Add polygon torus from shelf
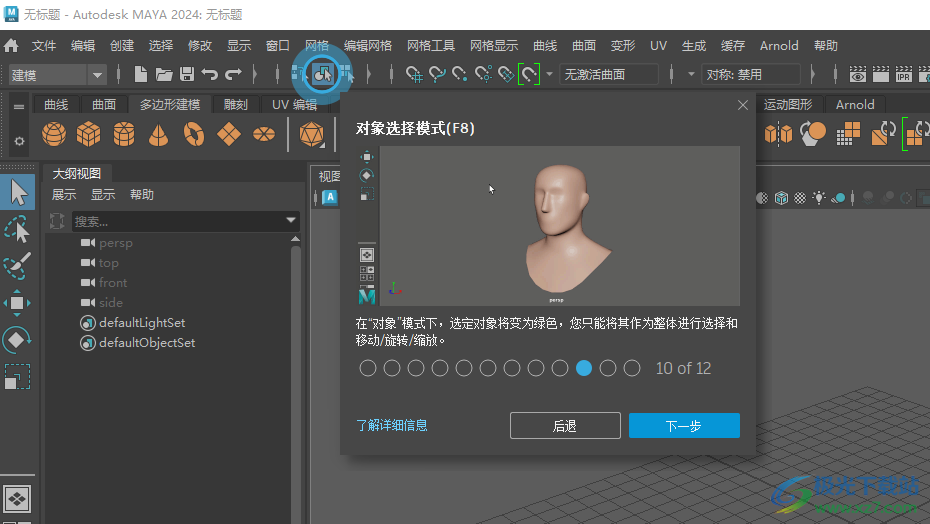Screen dimensions: 930x524 [x=193, y=135]
